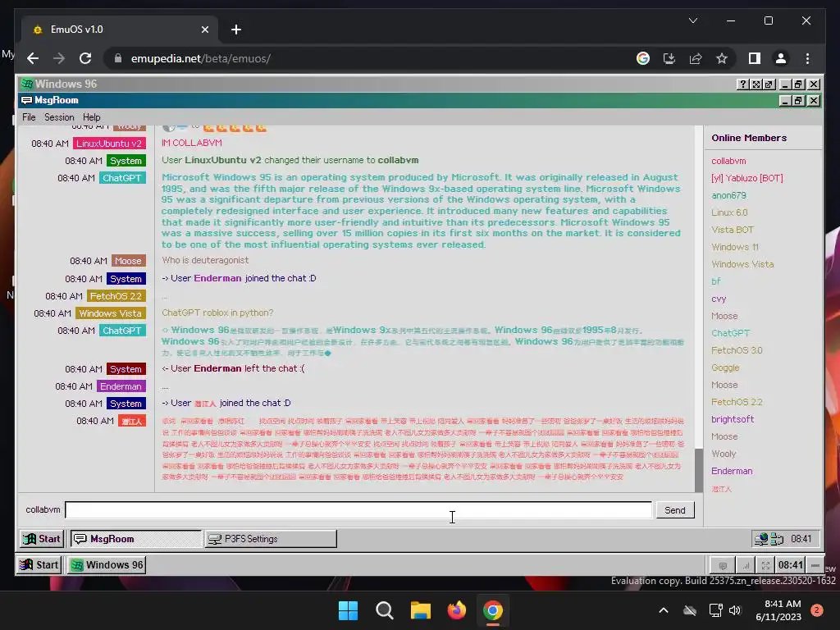Image resolution: width=840 pixels, height=630 pixels.
Task: Reload the browser page
Action: point(85,58)
